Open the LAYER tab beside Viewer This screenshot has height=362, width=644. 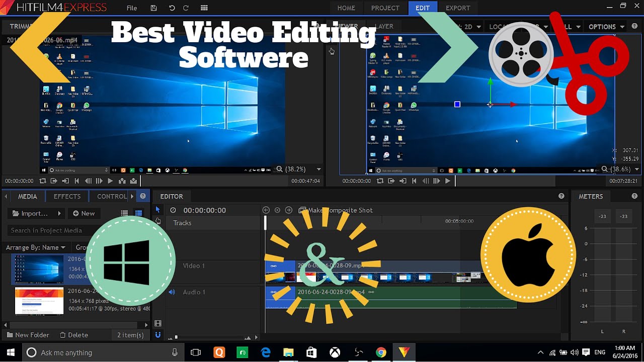(384, 26)
